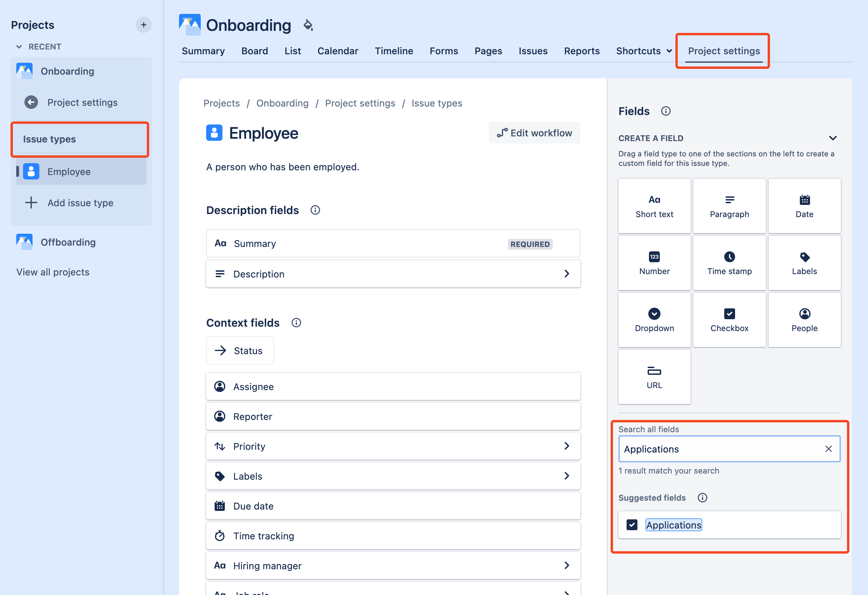Click the Onboarding project logo in header
This screenshot has width=868, height=595.
(190, 25)
